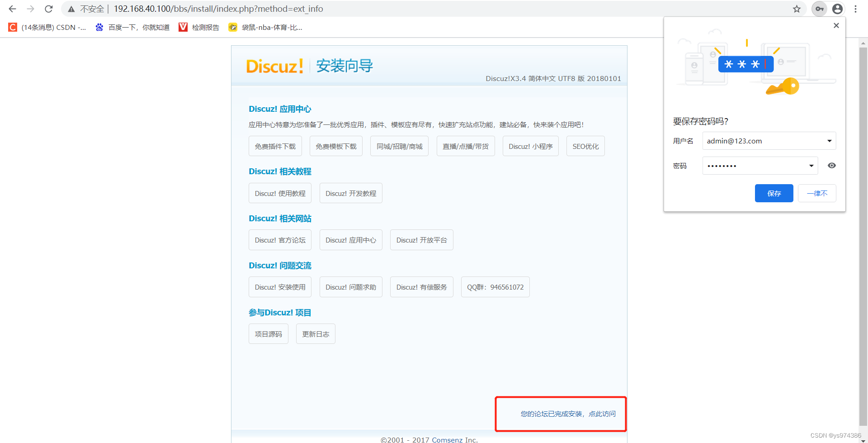Click the Discuz! 应用中心 section heading
Image resolution: width=868 pixels, height=443 pixels.
coord(280,109)
